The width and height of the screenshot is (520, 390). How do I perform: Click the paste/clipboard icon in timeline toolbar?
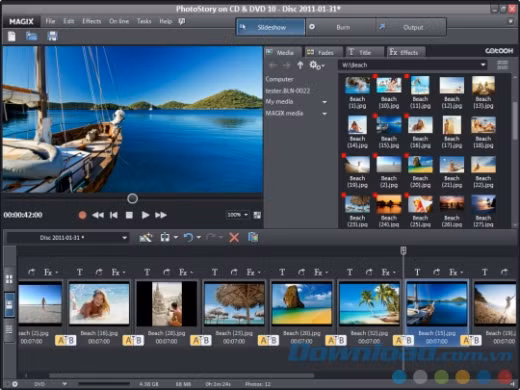253,237
